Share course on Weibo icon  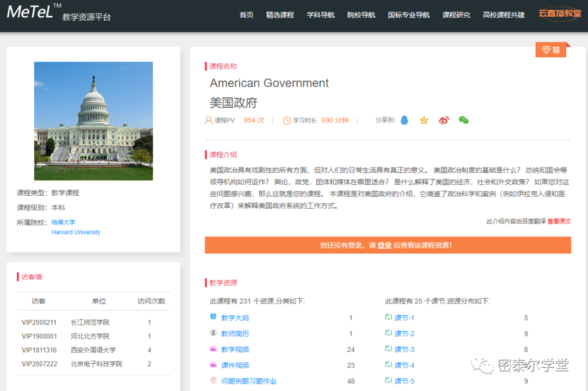click(x=444, y=120)
